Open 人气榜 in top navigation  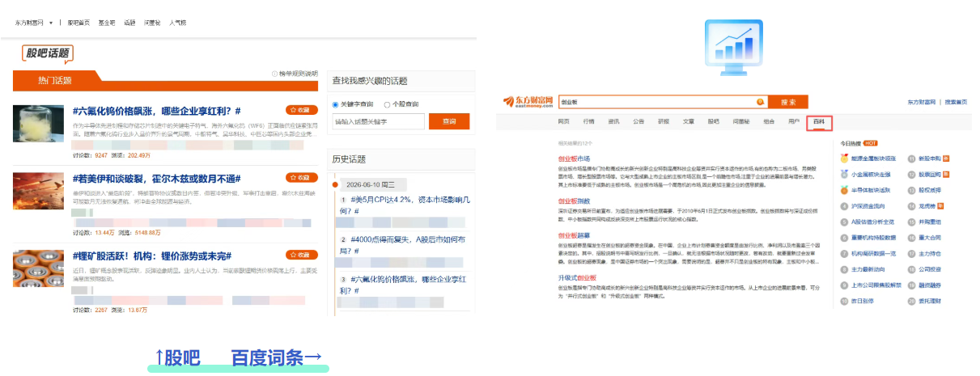click(x=177, y=23)
